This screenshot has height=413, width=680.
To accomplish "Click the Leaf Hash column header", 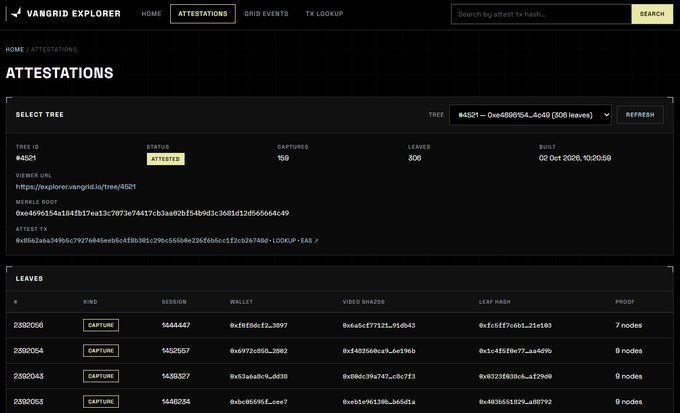I will click(x=494, y=302).
